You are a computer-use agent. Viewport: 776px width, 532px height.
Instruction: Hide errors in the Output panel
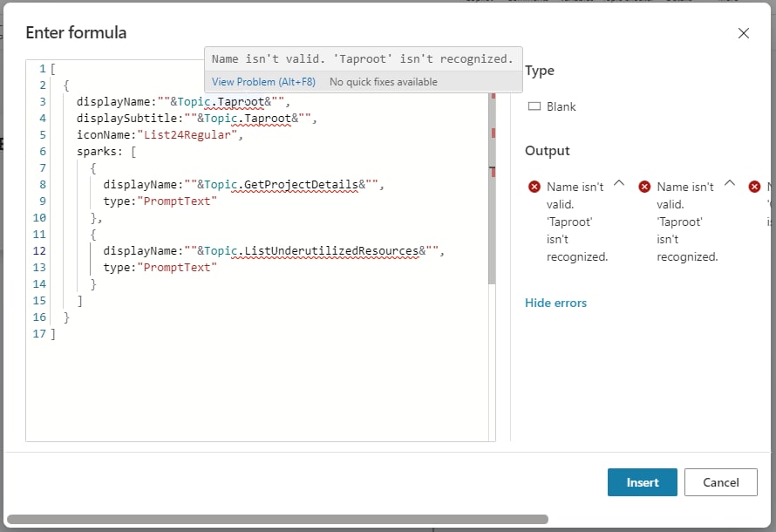(x=555, y=303)
